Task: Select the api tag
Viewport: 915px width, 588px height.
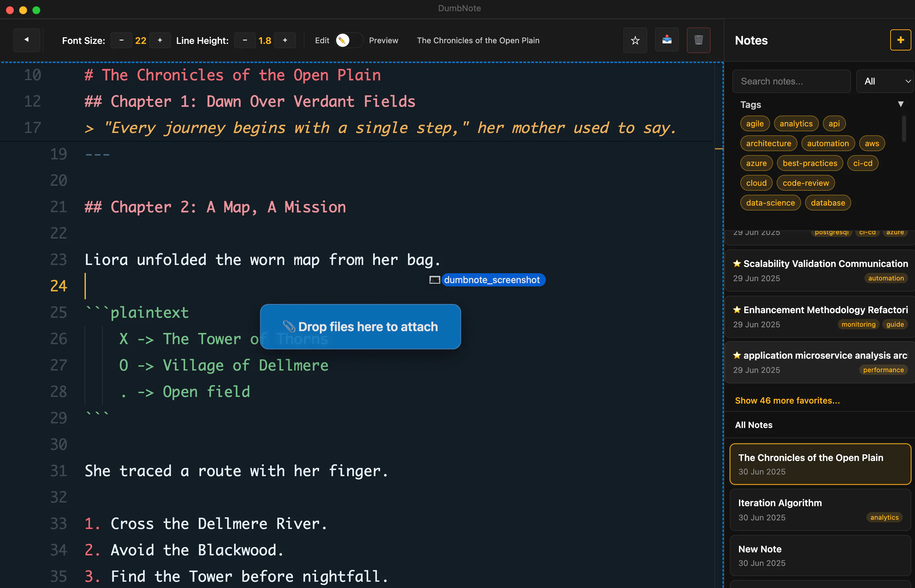Action: point(834,124)
